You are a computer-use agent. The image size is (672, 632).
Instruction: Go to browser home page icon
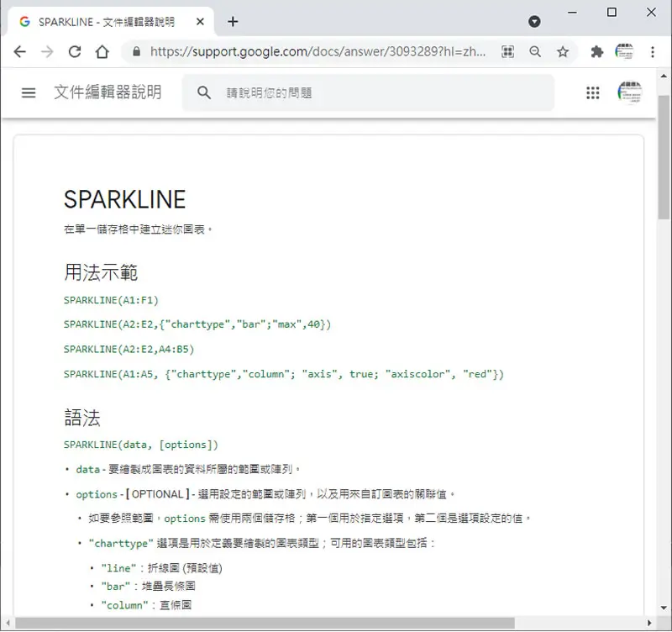tap(102, 52)
